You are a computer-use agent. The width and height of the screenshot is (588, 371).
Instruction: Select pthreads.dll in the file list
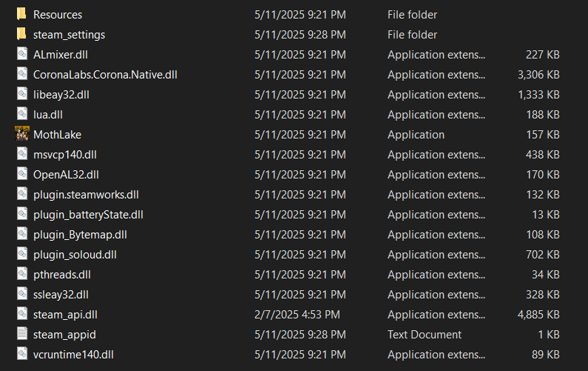pos(62,275)
